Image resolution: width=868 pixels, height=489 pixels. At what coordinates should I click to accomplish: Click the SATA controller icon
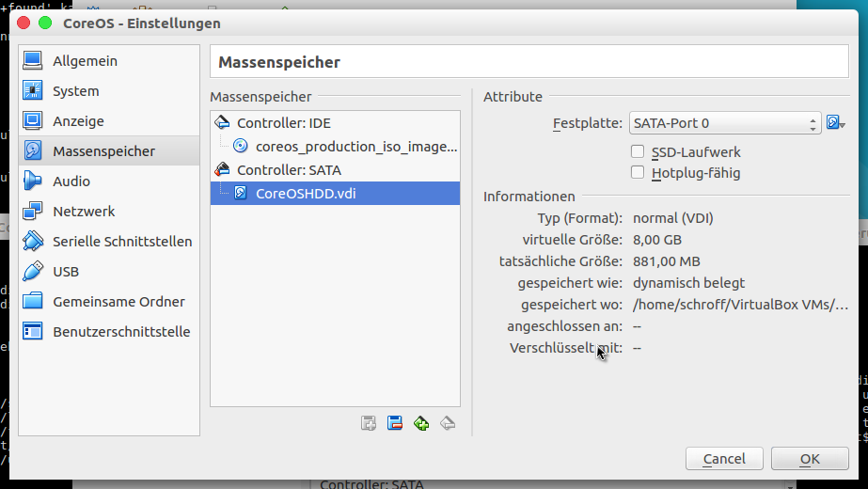tap(222, 169)
